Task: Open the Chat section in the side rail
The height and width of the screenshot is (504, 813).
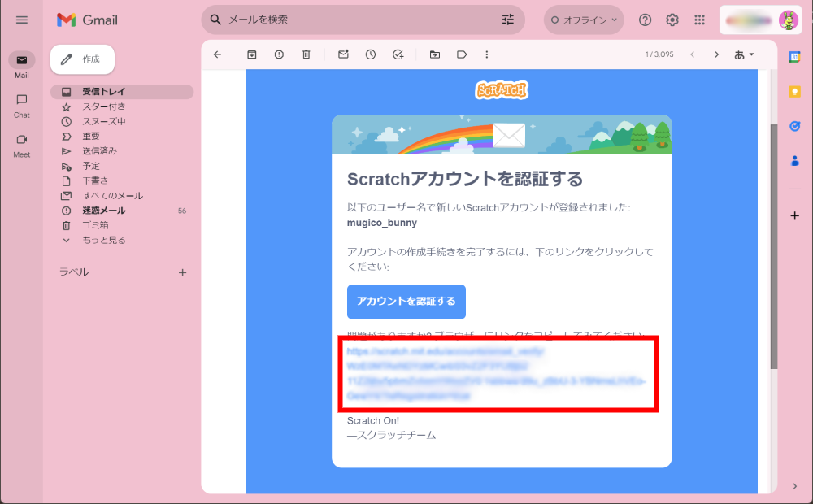Action: pyautogui.click(x=22, y=105)
